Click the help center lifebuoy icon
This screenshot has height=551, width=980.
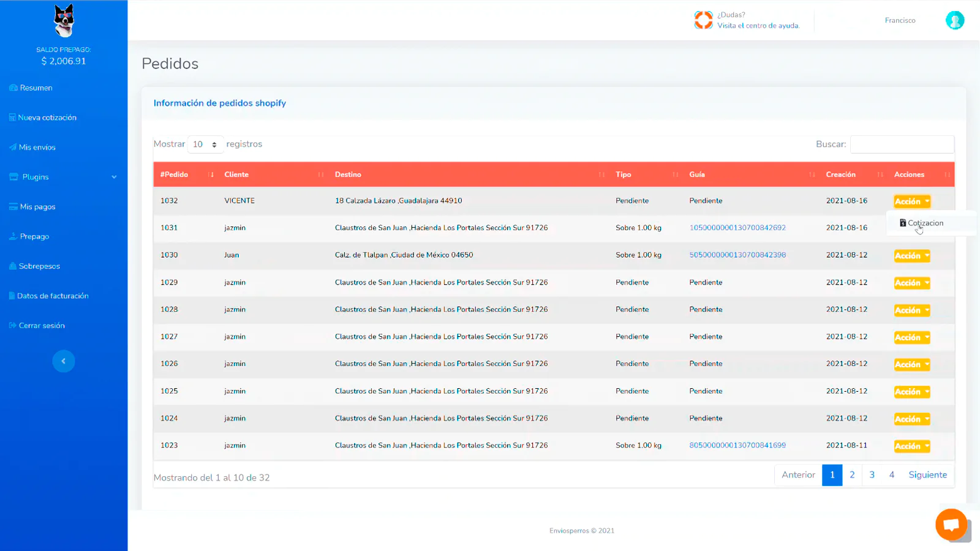[x=703, y=20]
